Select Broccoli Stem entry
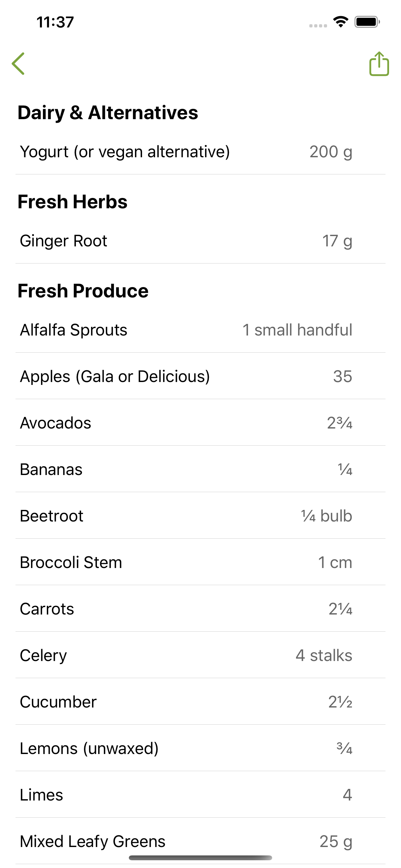The width and height of the screenshot is (401, 868). 200,563
